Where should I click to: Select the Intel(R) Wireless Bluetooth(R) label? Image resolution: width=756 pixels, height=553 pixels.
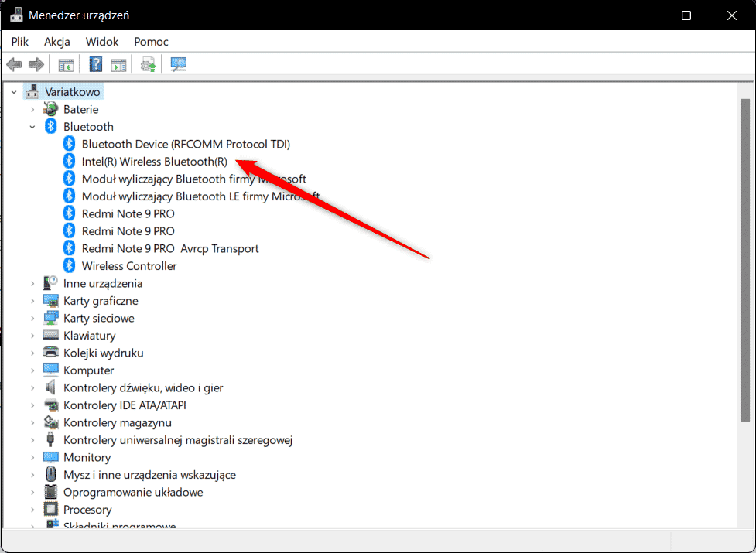pyautogui.click(x=154, y=162)
